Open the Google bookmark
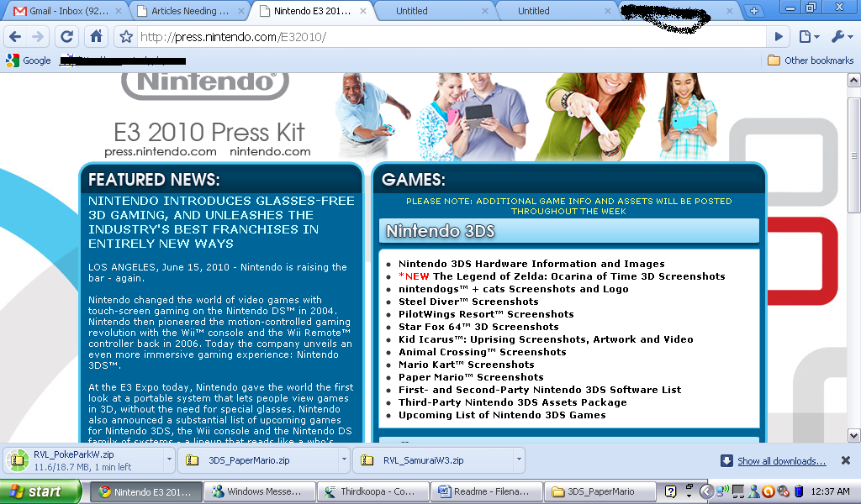Image resolution: width=861 pixels, height=504 pixels. pos(29,60)
